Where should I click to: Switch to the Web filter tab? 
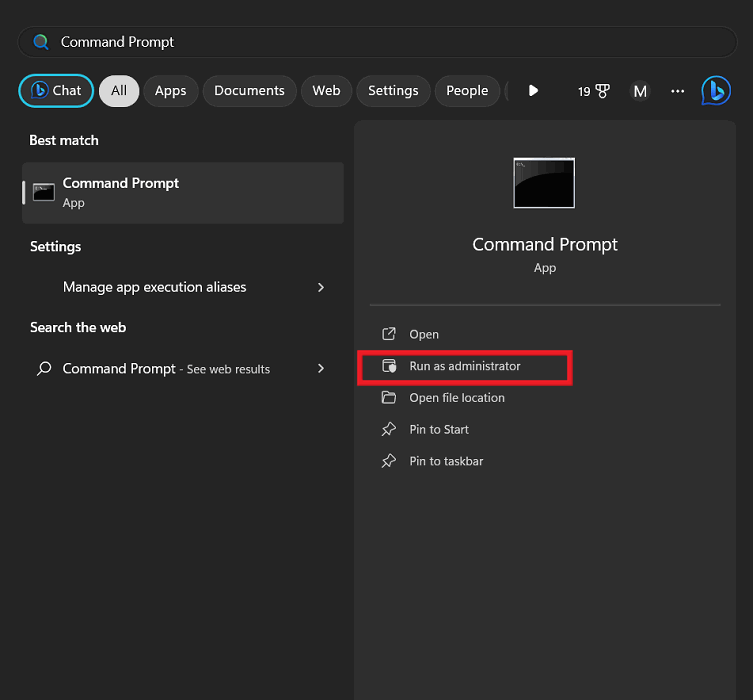327,91
